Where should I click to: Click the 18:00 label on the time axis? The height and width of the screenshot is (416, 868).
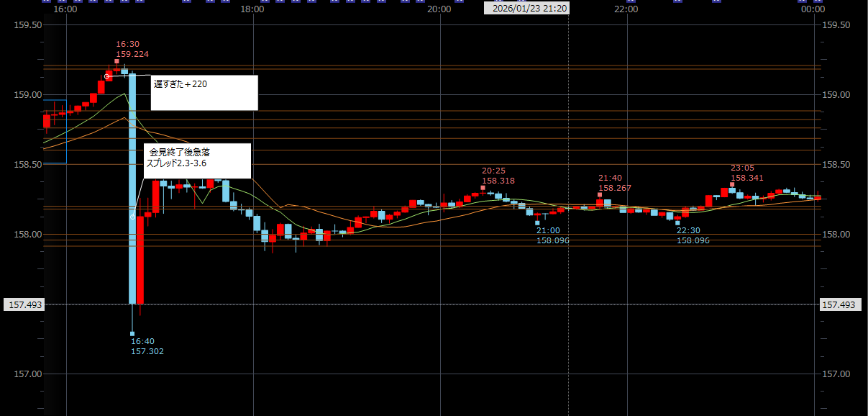tap(252, 9)
